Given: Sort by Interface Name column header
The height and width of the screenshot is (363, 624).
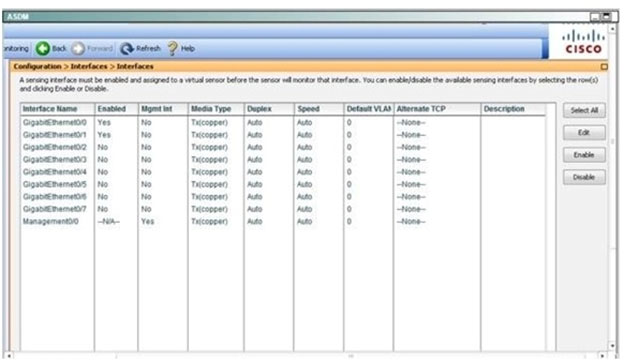Looking at the screenshot, I should pyautogui.click(x=58, y=109).
